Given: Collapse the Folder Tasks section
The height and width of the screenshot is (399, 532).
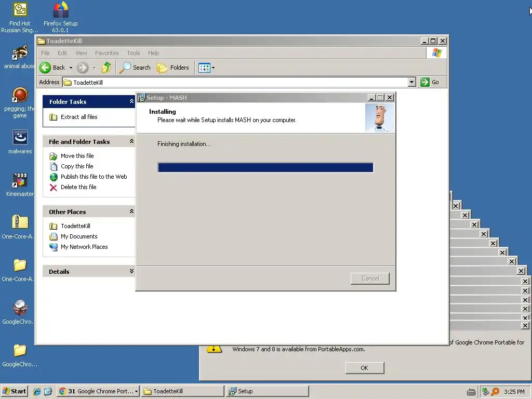Looking at the screenshot, I should point(131,101).
